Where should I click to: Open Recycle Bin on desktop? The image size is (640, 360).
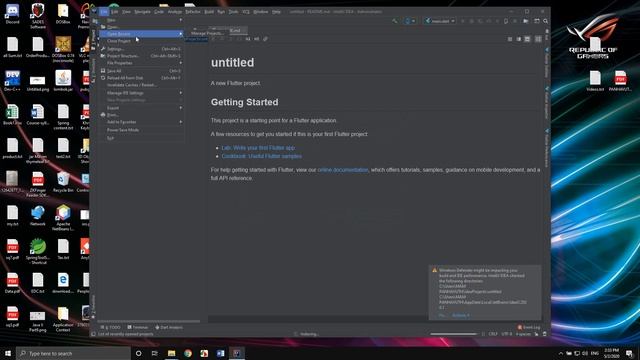[63, 182]
